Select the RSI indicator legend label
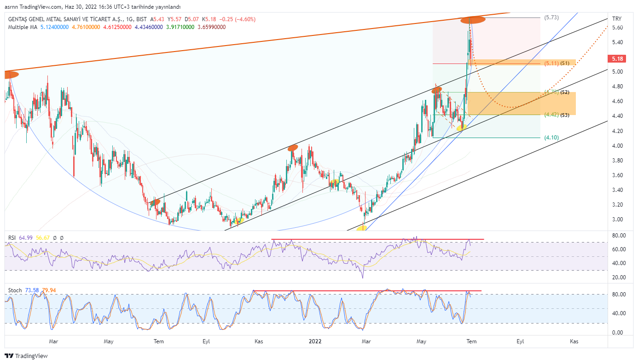Viewport: 638px width, 364px height. click(12, 237)
